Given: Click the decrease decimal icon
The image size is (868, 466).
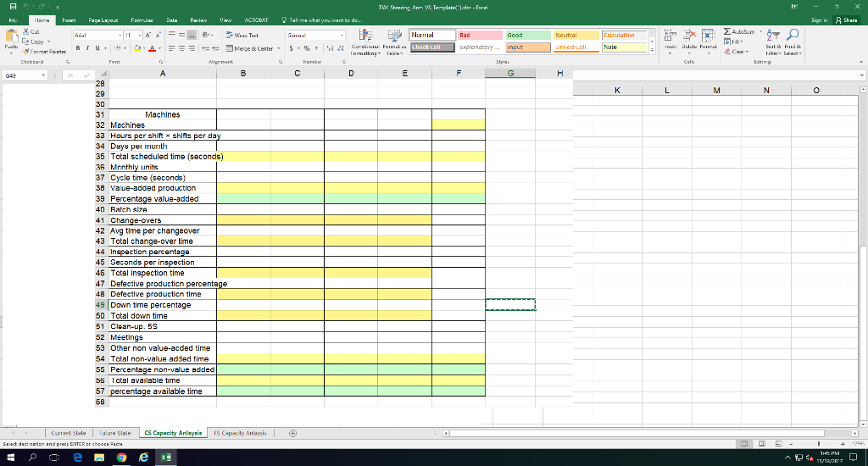Looking at the screenshot, I should tap(340, 48).
